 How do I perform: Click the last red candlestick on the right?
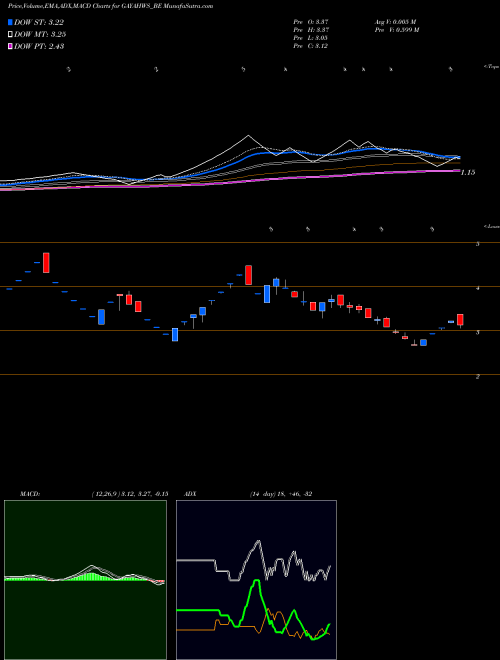click(x=460, y=319)
